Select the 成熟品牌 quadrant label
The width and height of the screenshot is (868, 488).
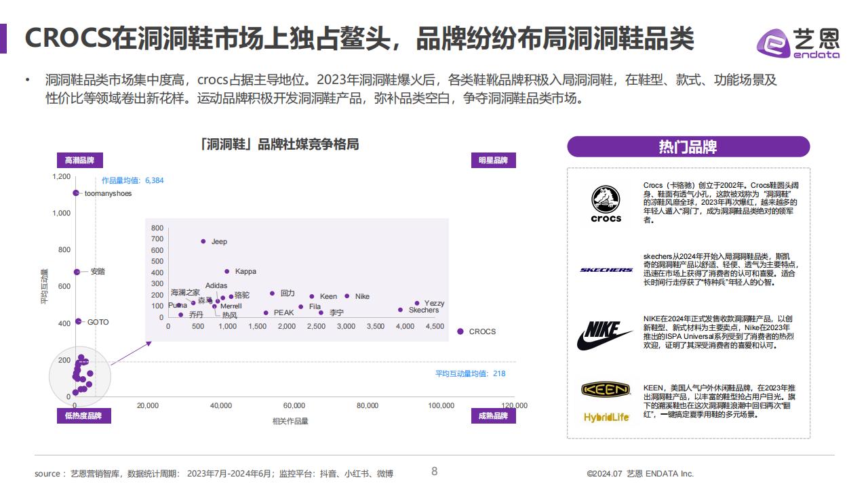click(x=493, y=416)
